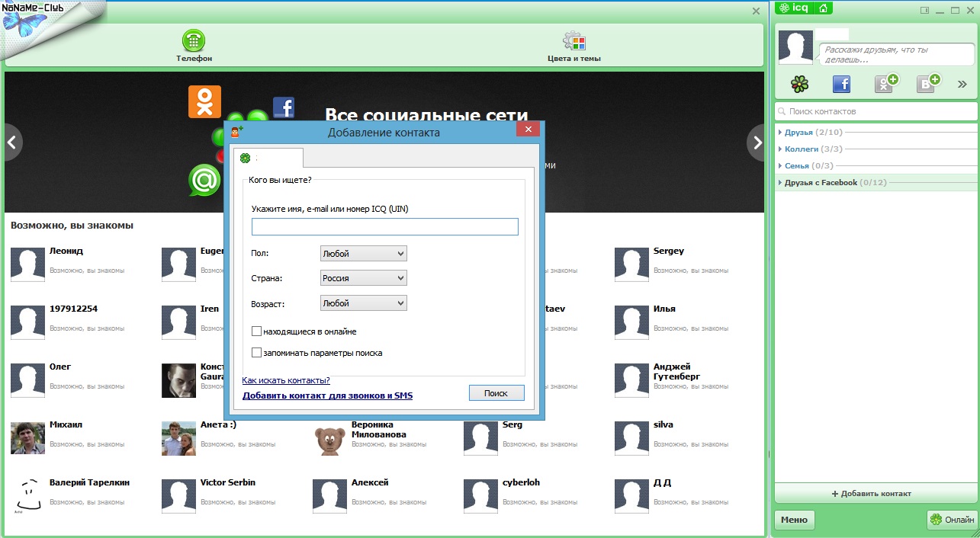Open Олег's avatar
Screen dimensions: 980x538
28,379
